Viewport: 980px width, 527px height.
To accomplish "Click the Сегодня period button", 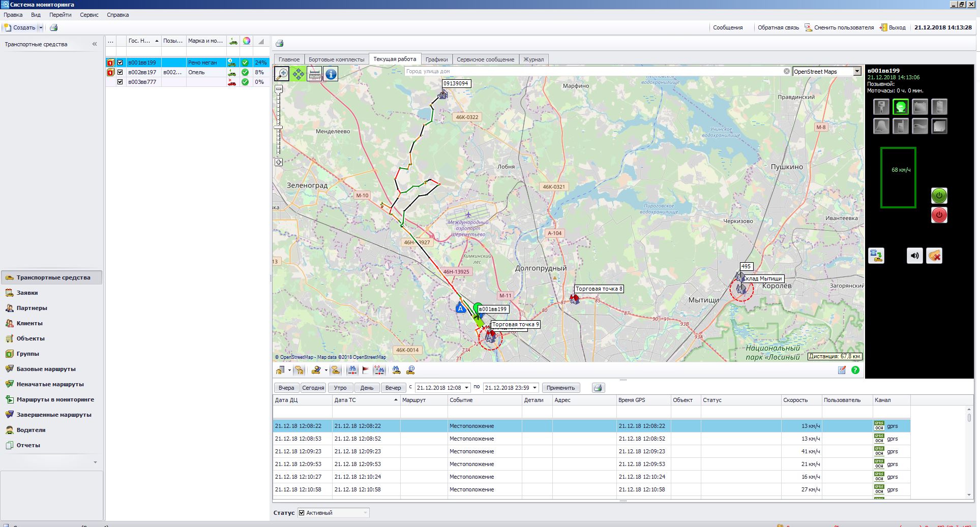I will pyautogui.click(x=313, y=388).
